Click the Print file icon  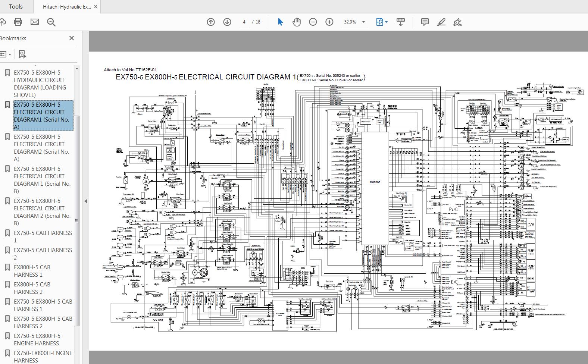(18, 22)
